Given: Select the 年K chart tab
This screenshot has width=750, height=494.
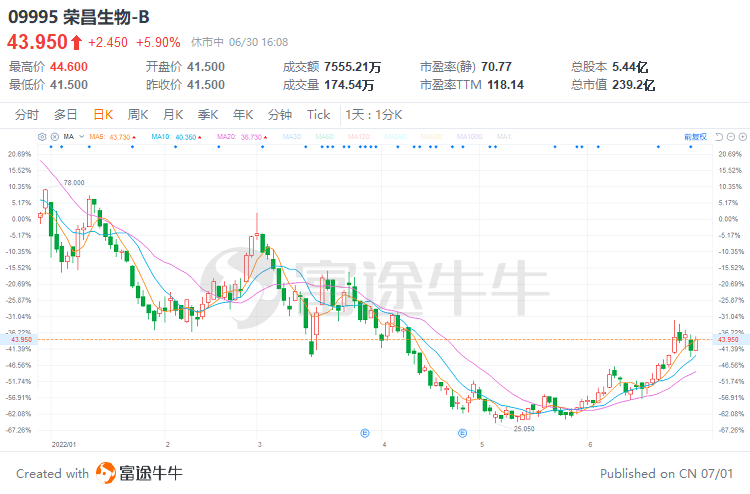Looking at the screenshot, I should point(243,115).
